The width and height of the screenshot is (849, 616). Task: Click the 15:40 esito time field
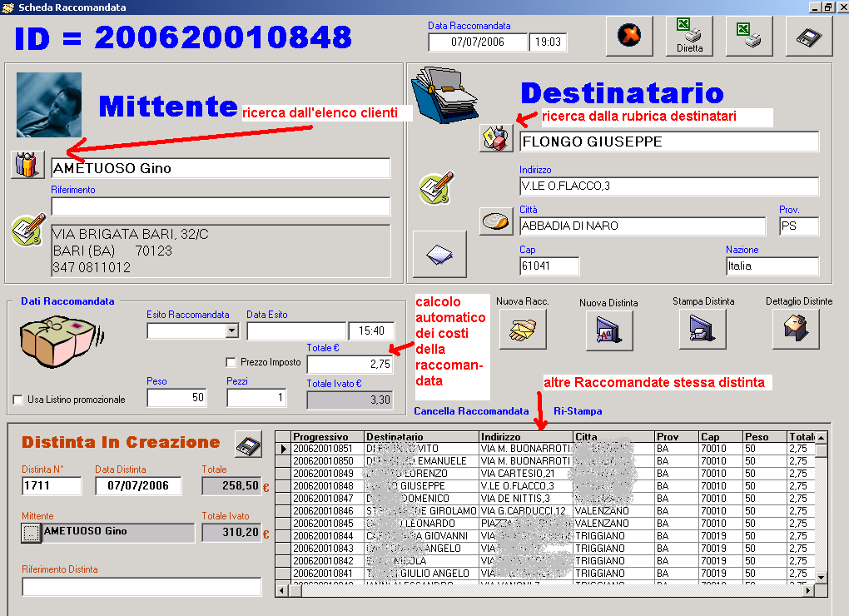pyautogui.click(x=371, y=330)
